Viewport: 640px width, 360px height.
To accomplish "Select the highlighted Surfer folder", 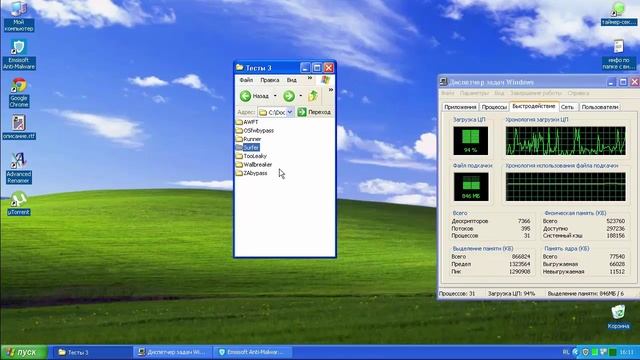I will [x=248, y=147].
